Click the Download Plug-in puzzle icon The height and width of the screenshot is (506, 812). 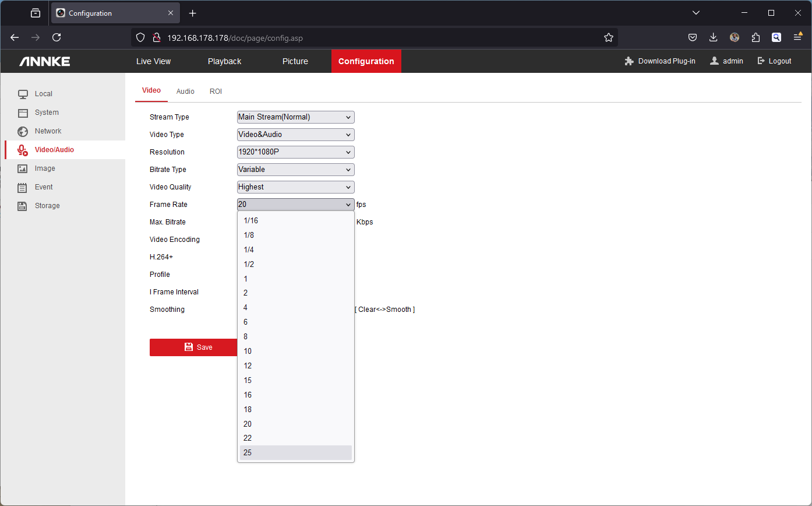pyautogui.click(x=629, y=61)
